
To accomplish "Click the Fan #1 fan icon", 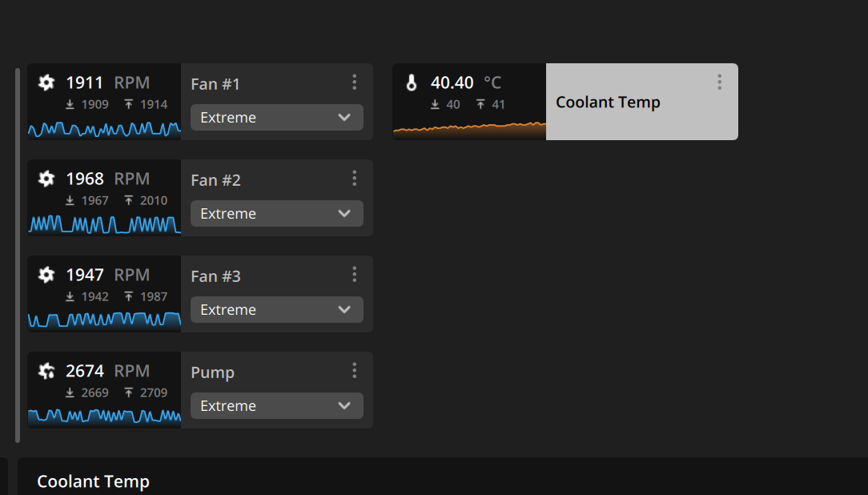I will [x=46, y=82].
